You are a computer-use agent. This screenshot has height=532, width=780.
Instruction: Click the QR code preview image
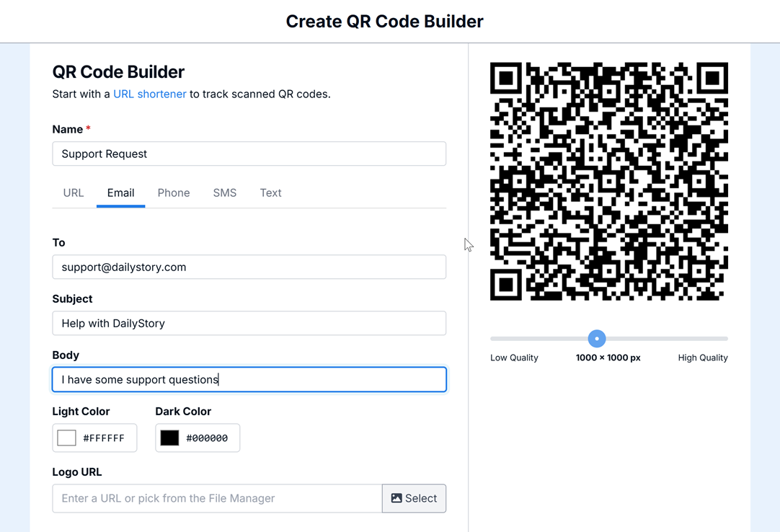click(609, 181)
